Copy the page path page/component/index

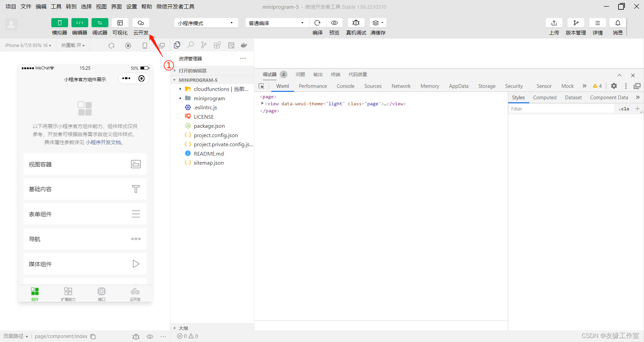(x=93, y=337)
